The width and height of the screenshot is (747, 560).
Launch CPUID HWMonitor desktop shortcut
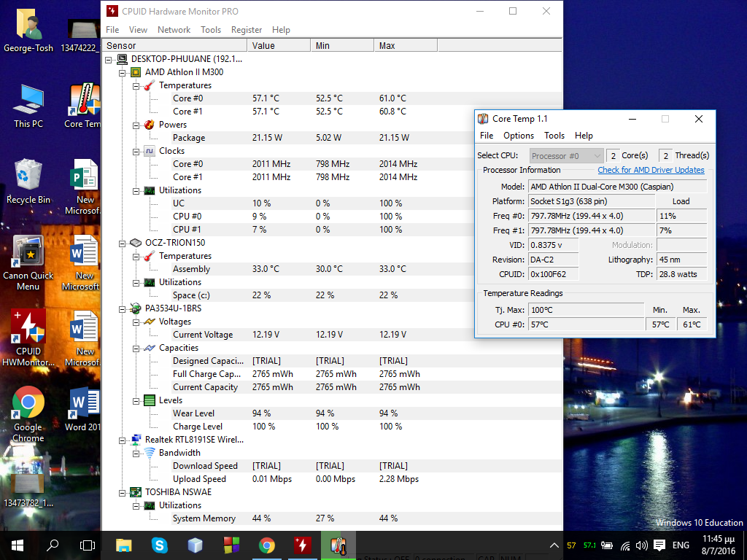[28, 338]
